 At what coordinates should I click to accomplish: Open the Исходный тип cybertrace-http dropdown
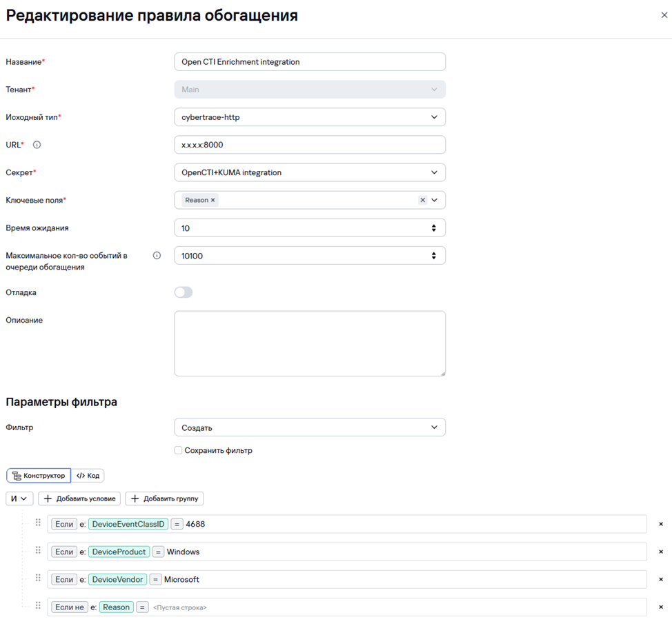(309, 117)
